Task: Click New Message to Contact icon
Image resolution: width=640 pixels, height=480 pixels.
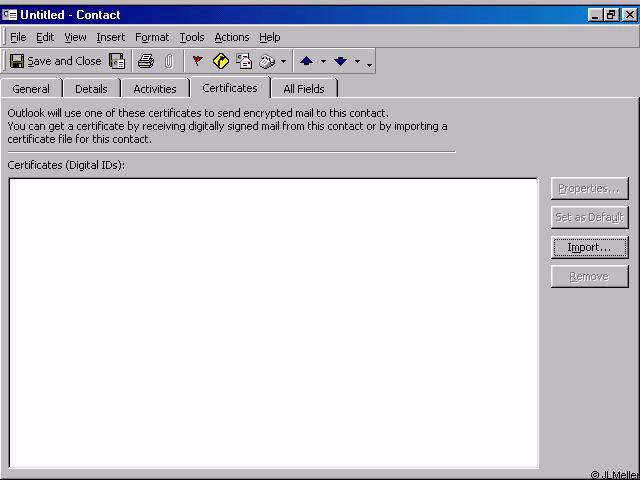Action: pos(244,61)
